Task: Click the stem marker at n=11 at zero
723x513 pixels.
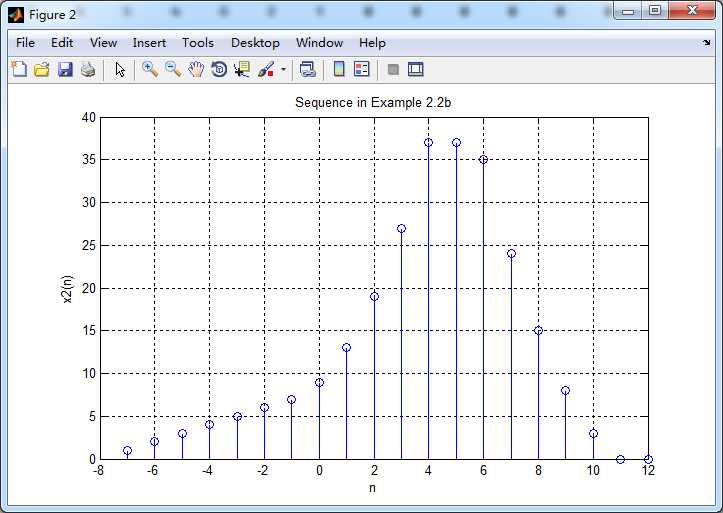Action: pyautogui.click(x=620, y=459)
